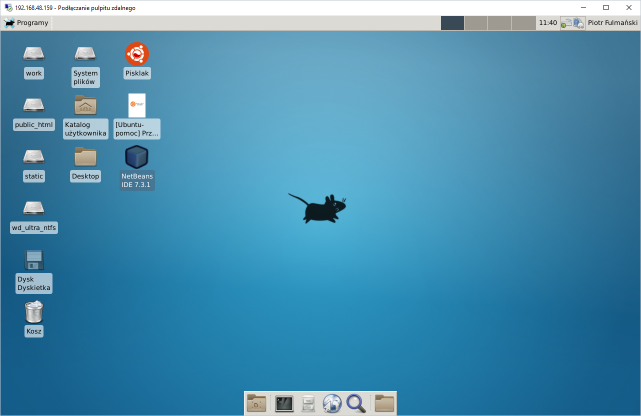Click the 'System plików' label text
The image size is (641, 416).
(85, 78)
